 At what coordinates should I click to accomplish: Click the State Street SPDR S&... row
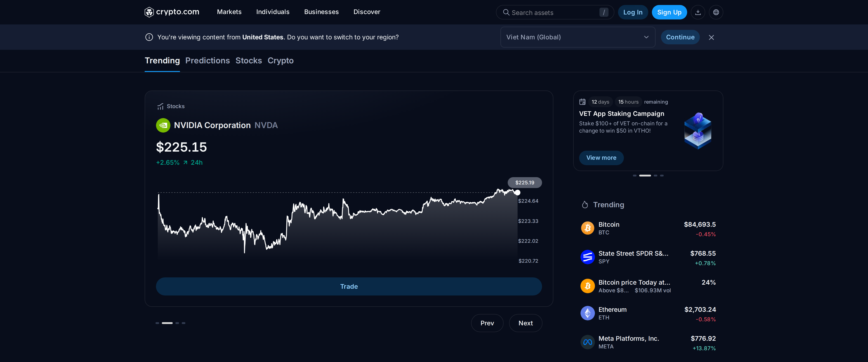pos(648,257)
